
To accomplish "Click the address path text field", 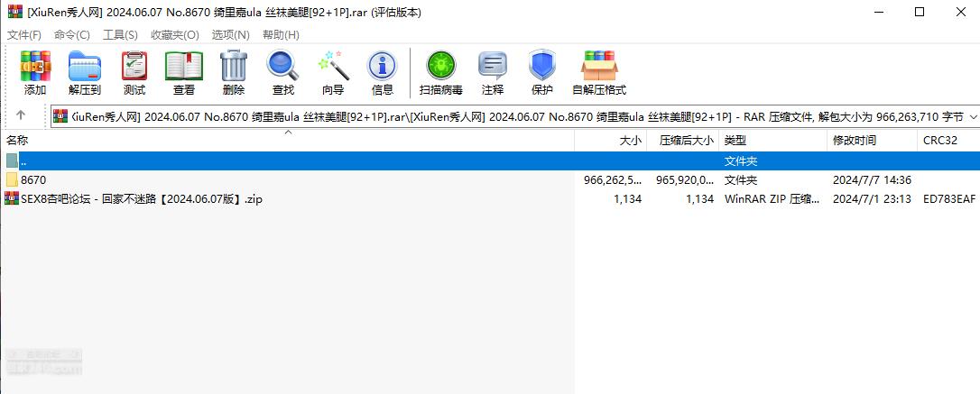I will [x=515, y=116].
